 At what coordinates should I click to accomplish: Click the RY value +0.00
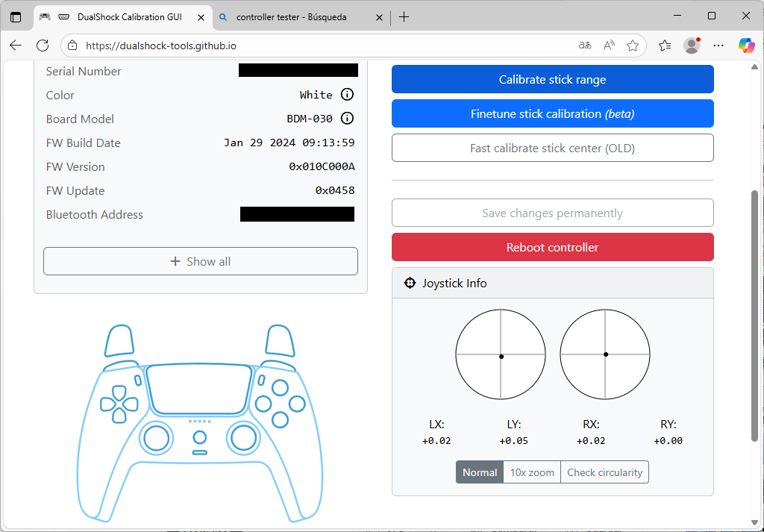pyautogui.click(x=668, y=441)
